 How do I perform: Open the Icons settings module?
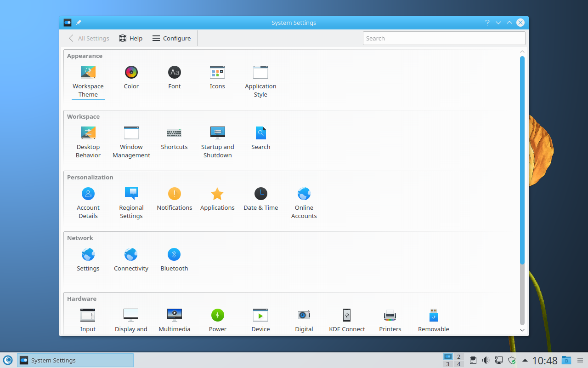(217, 72)
